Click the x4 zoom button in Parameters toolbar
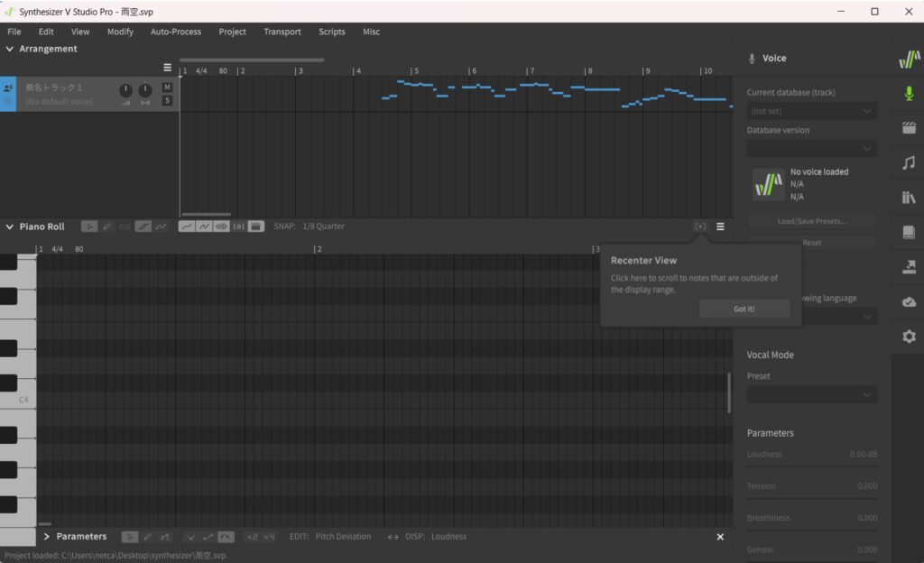Screen dimensions: 924x563 coord(269,537)
